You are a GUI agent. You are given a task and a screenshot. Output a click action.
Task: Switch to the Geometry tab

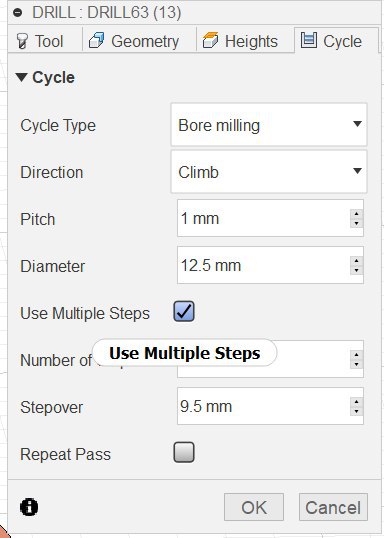pos(139,40)
